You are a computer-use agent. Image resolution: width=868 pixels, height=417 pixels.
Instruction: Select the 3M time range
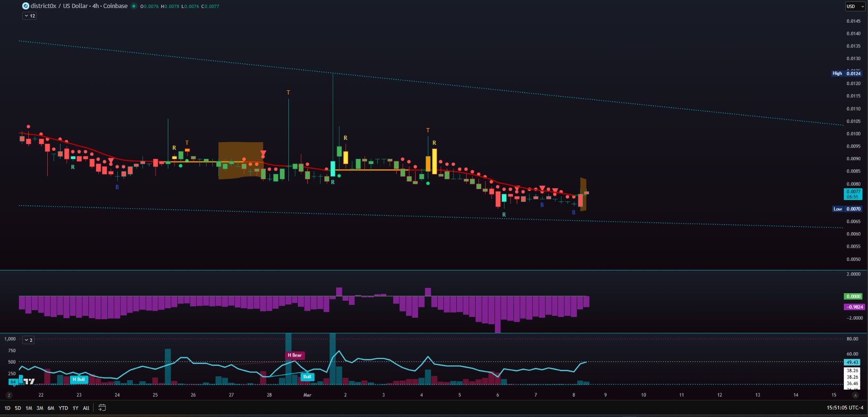coord(40,408)
